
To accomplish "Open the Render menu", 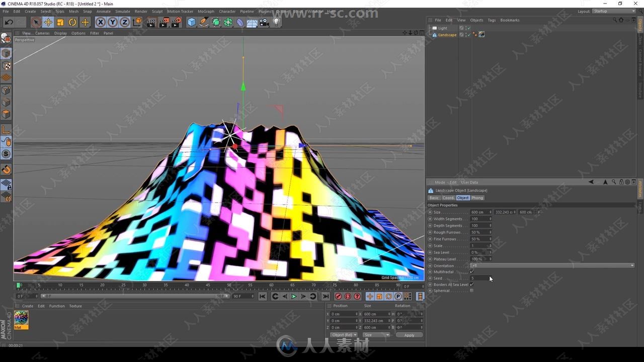I will pyautogui.click(x=141, y=11).
